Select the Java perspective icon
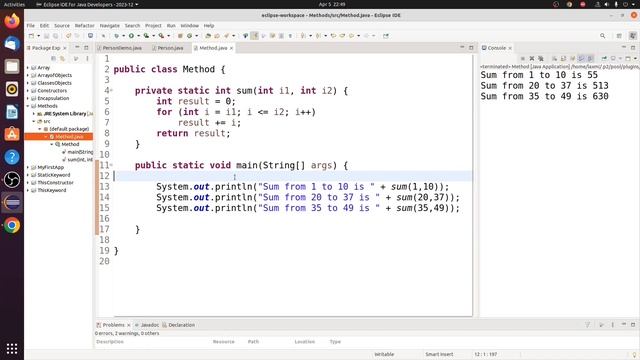The height and width of the screenshot is (360, 640). [633, 36]
